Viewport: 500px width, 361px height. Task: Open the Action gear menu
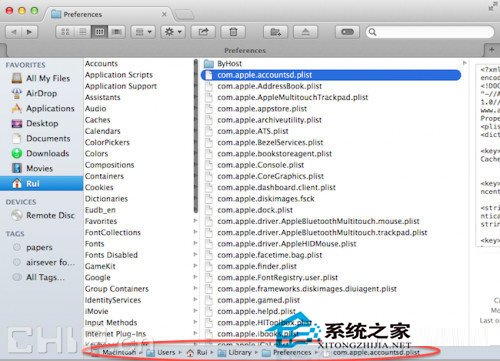click(173, 32)
